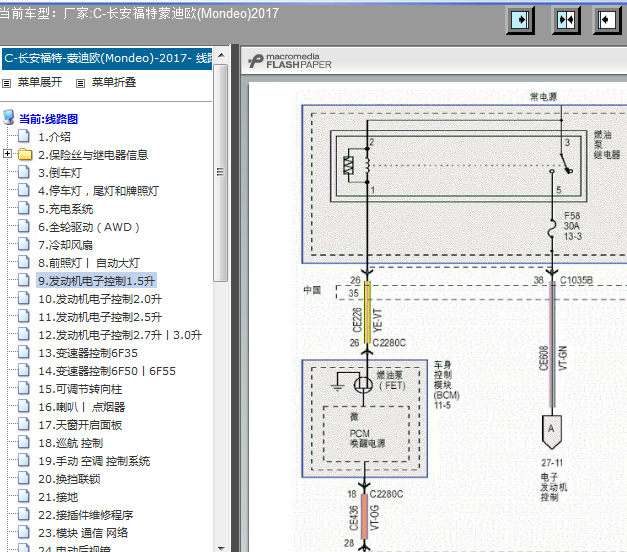Open 13.变速器控制6F35 diagram

(x=88, y=353)
